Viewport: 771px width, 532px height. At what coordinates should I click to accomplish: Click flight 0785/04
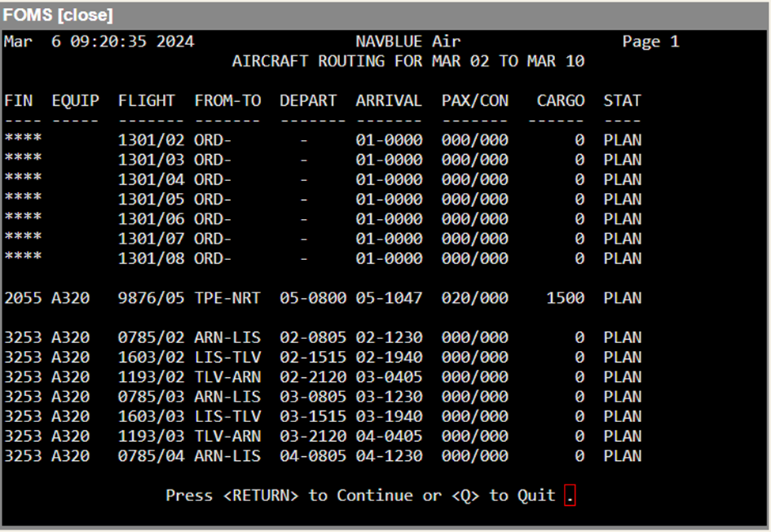coord(151,456)
